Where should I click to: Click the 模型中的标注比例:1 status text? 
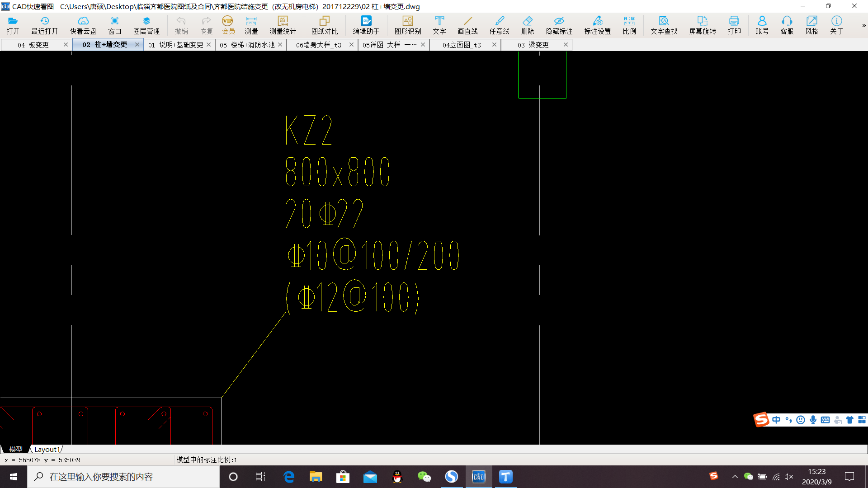[207, 460]
